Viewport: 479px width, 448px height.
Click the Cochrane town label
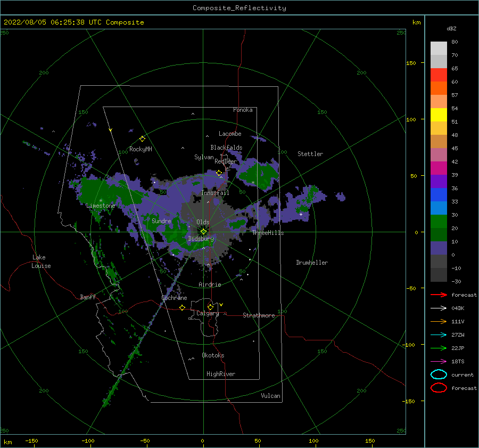point(174,298)
